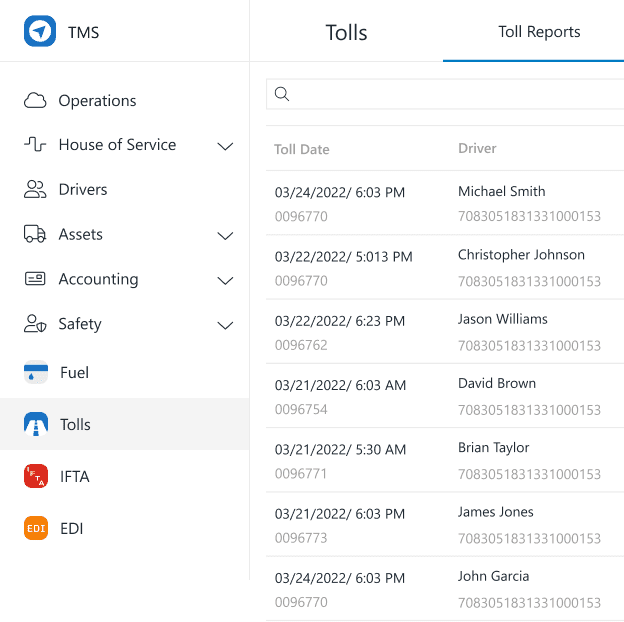Click the Operations cloud icon
The height and width of the screenshot is (622, 624).
point(35,100)
